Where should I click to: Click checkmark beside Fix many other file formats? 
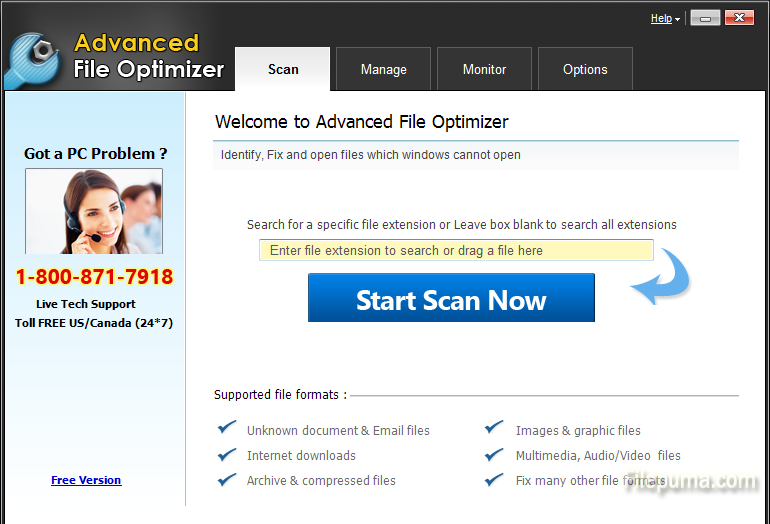point(494,480)
